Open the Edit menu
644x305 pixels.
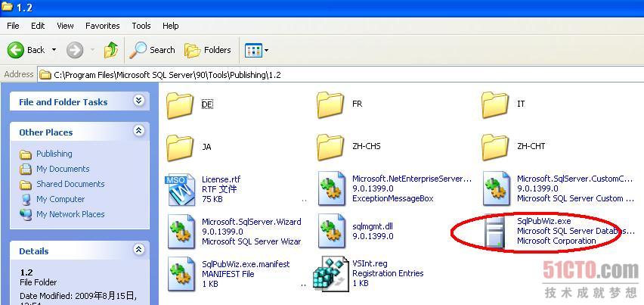tap(38, 26)
